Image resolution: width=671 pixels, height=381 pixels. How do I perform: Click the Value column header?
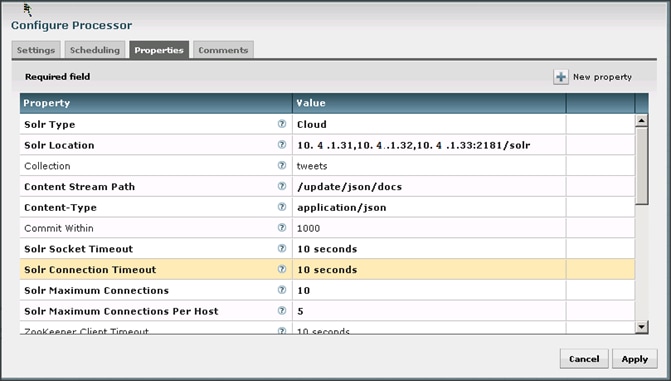[429, 103]
